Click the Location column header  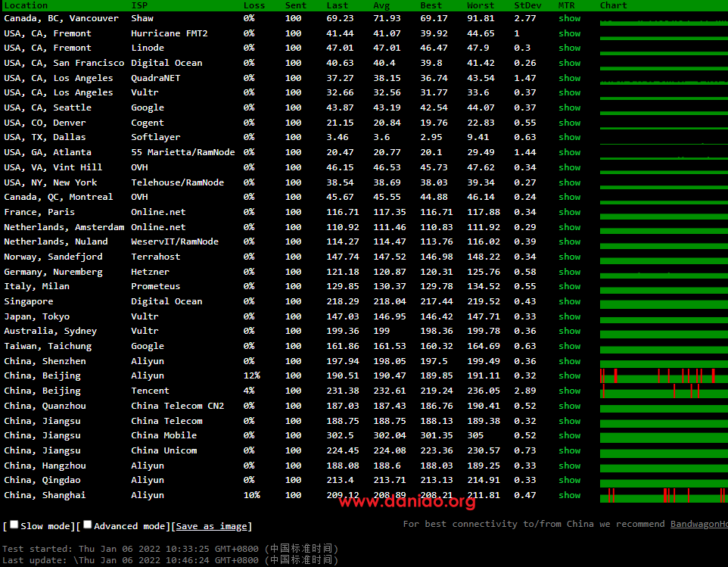coord(26,5)
